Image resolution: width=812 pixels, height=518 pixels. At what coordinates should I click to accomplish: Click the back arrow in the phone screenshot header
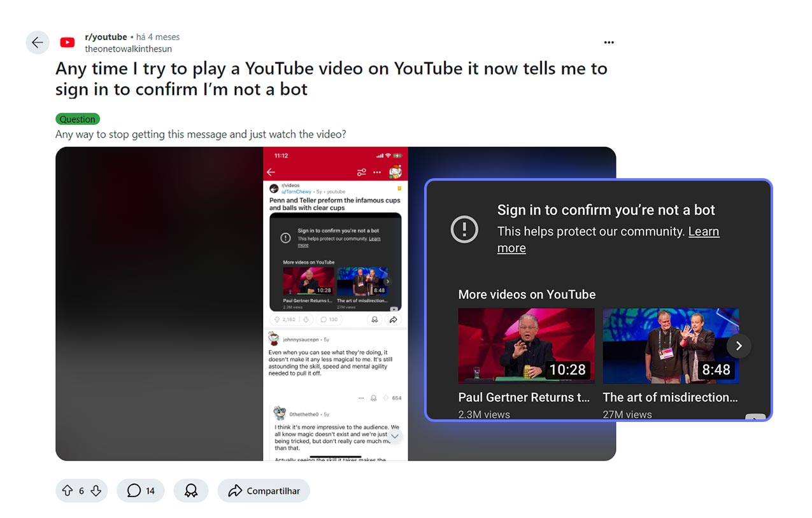(271, 172)
